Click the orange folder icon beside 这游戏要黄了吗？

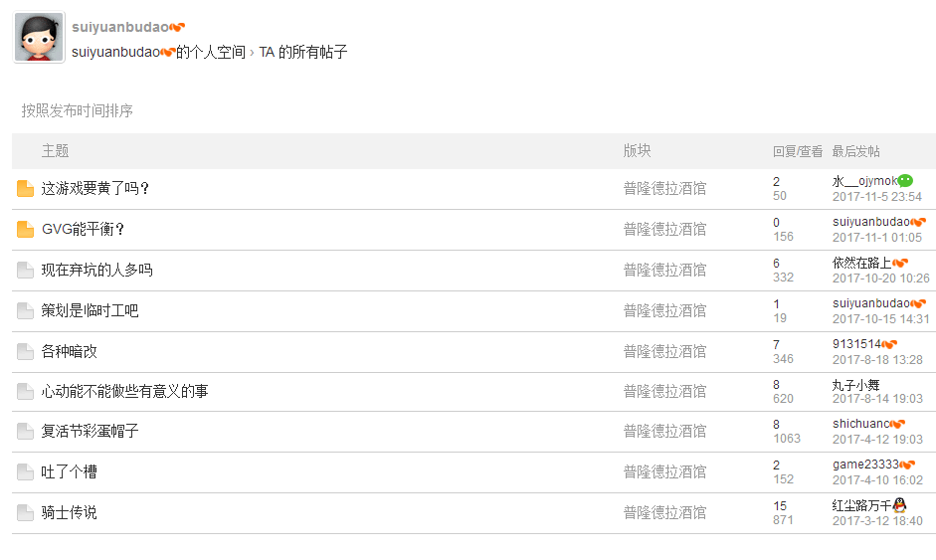[x=25, y=189]
